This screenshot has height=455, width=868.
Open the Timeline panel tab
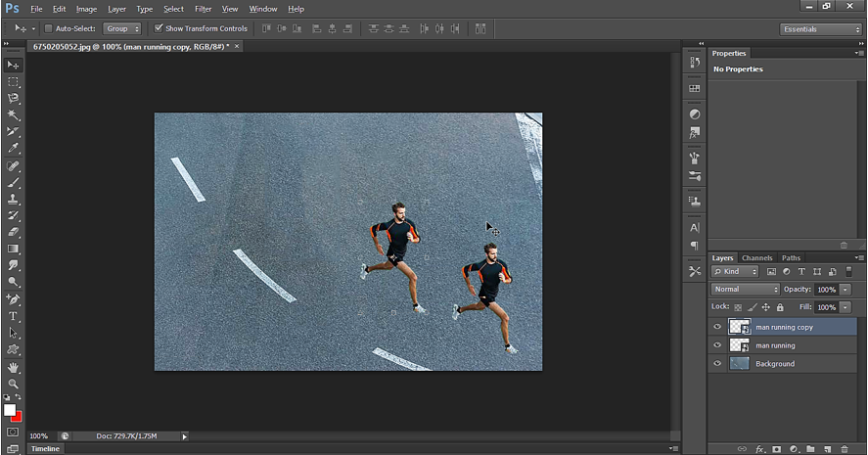click(45, 449)
